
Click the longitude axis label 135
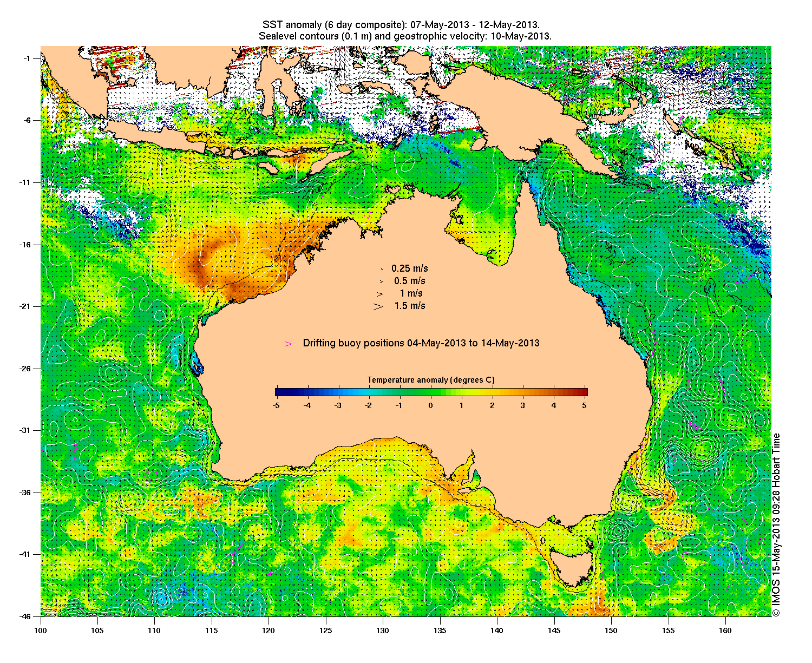point(440,631)
